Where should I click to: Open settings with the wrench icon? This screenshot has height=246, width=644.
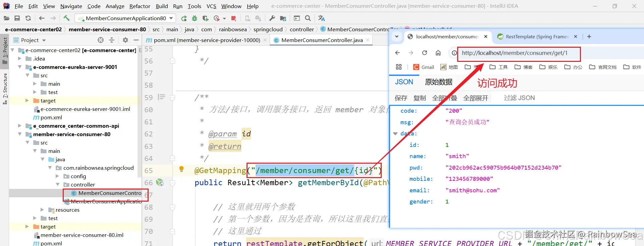pyautogui.click(x=272, y=18)
